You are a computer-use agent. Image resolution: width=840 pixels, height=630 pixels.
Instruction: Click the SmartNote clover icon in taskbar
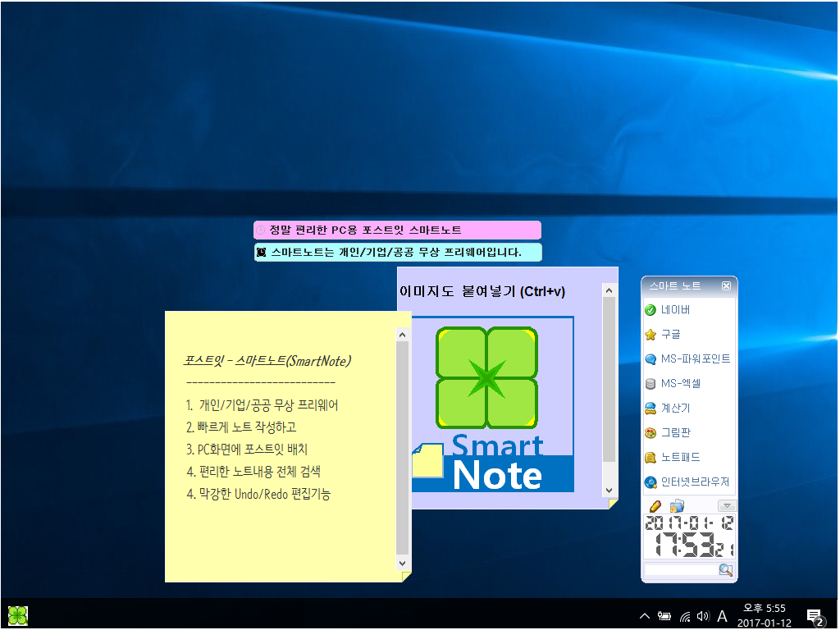tap(18, 615)
